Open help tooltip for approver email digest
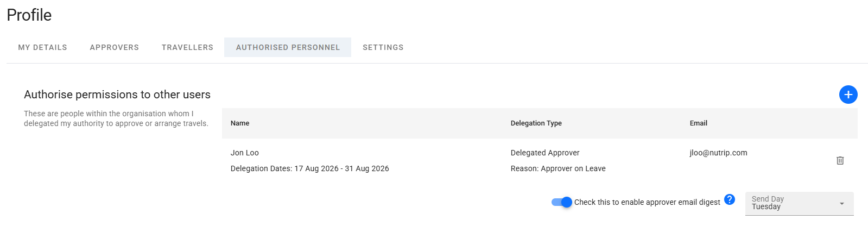The height and width of the screenshot is (232, 868). click(730, 199)
